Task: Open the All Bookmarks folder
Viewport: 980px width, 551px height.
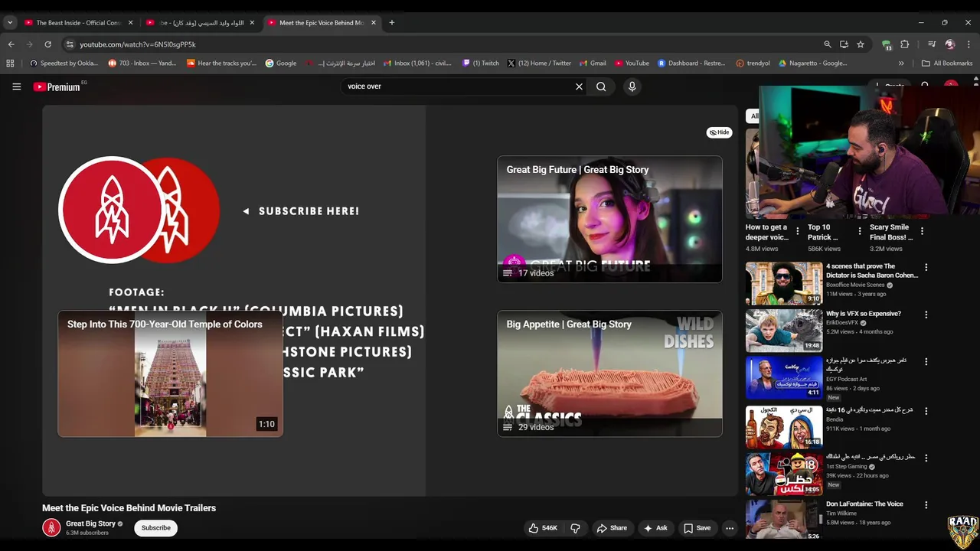Action: pyautogui.click(x=947, y=64)
